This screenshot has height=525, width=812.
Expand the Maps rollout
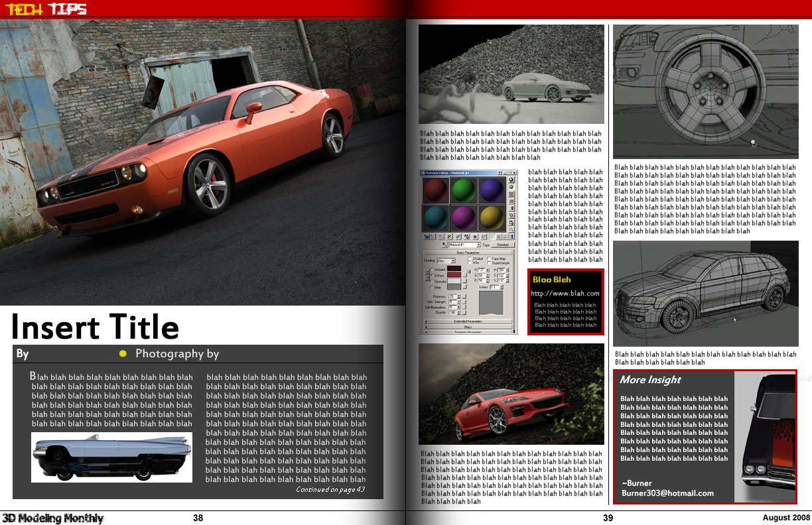(468, 327)
